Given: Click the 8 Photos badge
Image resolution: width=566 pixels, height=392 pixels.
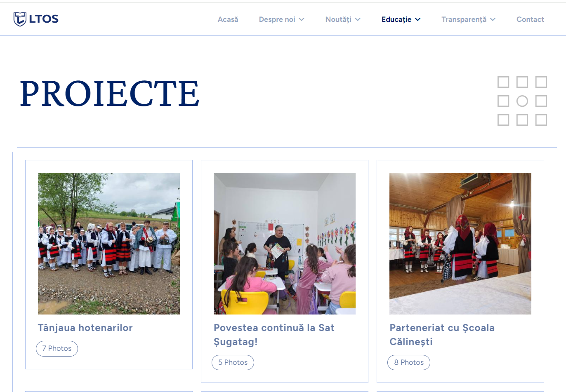Looking at the screenshot, I should tap(409, 362).
